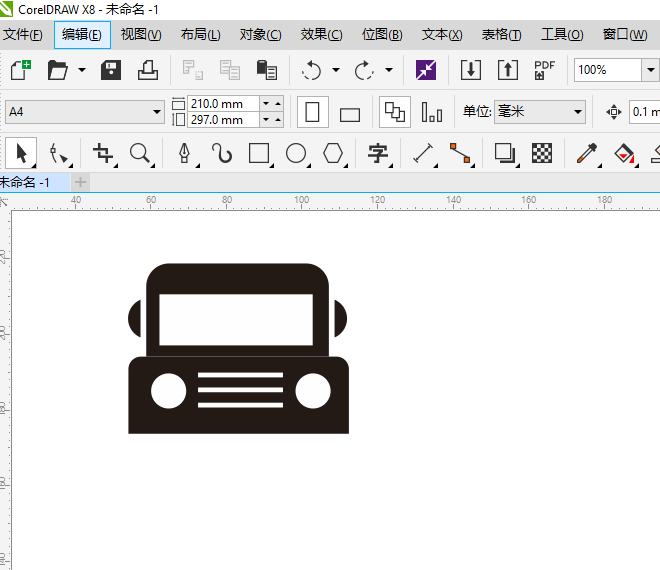
Task: Switch page to landscape orientation
Action: point(349,113)
